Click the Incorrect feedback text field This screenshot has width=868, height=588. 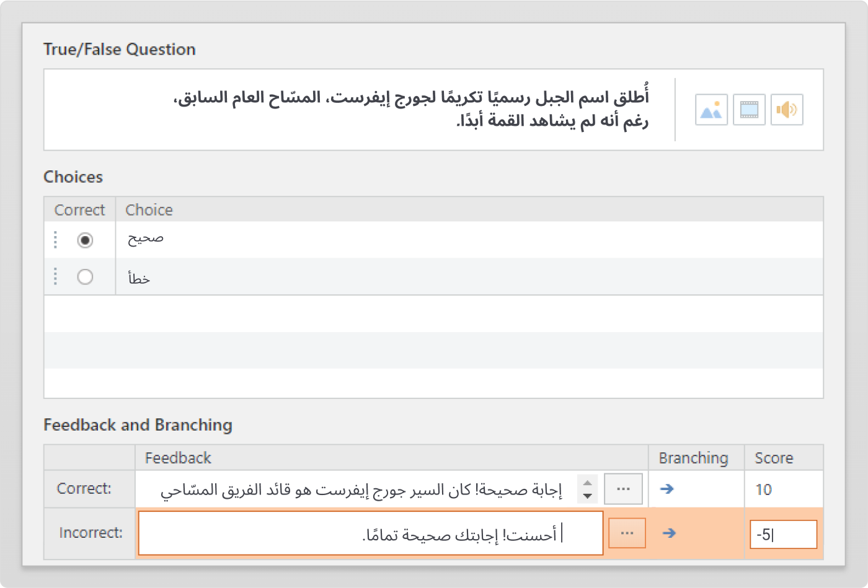tap(371, 533)
